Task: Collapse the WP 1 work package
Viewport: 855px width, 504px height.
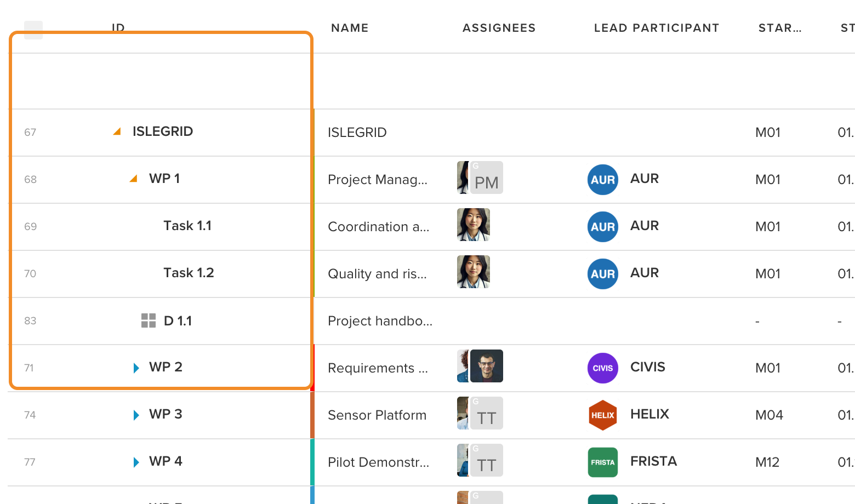Action: [133, 179]
